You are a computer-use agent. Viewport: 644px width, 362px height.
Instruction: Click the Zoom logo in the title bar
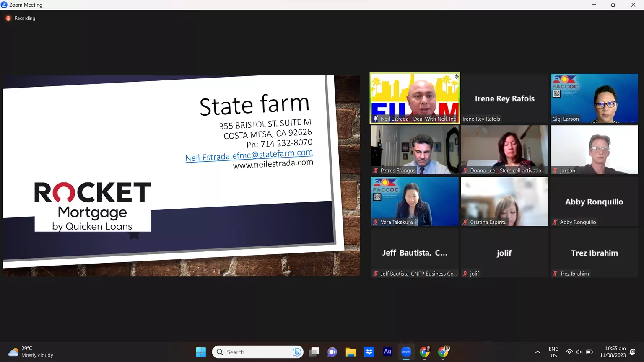(x=4, y=5)
